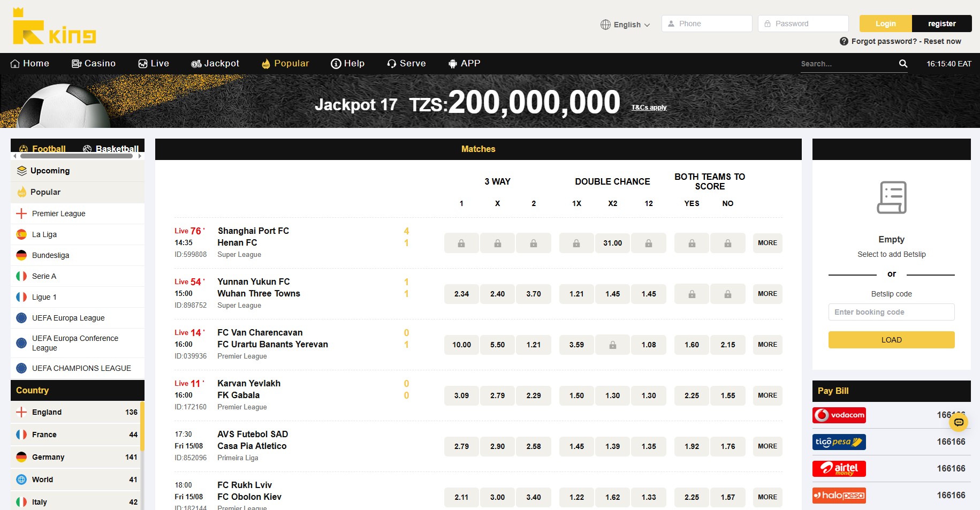This screenshot has width=980, height=510.
Task: Open the English language dropdown
Action: [625, 25]
